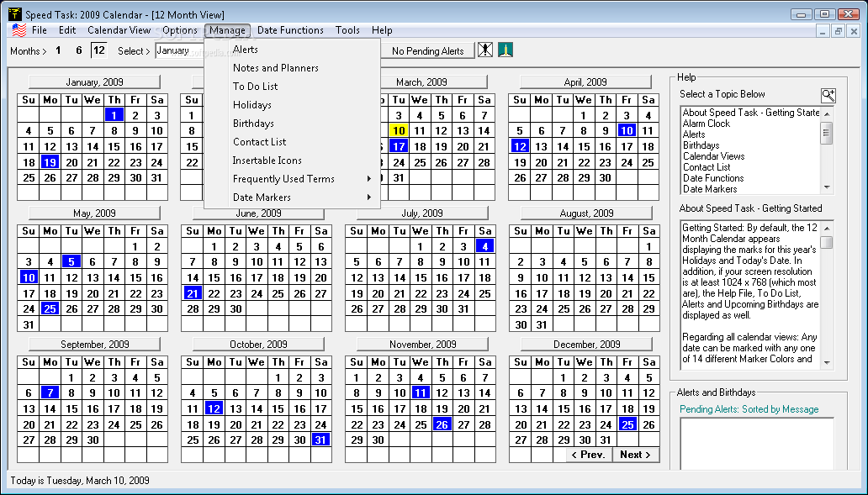Select blue-marked December 25 date
The width and height of the screenshot is (868, 495).
[x=627, y=424]
